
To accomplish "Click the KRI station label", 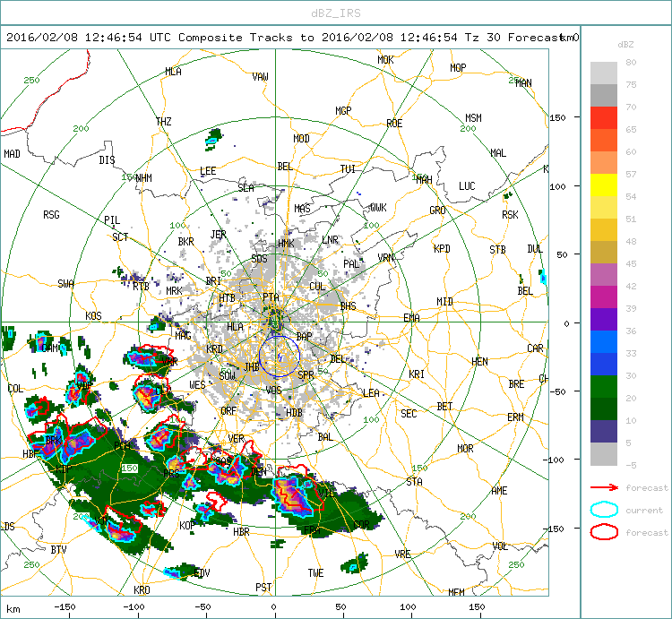I will coord(417,374).
